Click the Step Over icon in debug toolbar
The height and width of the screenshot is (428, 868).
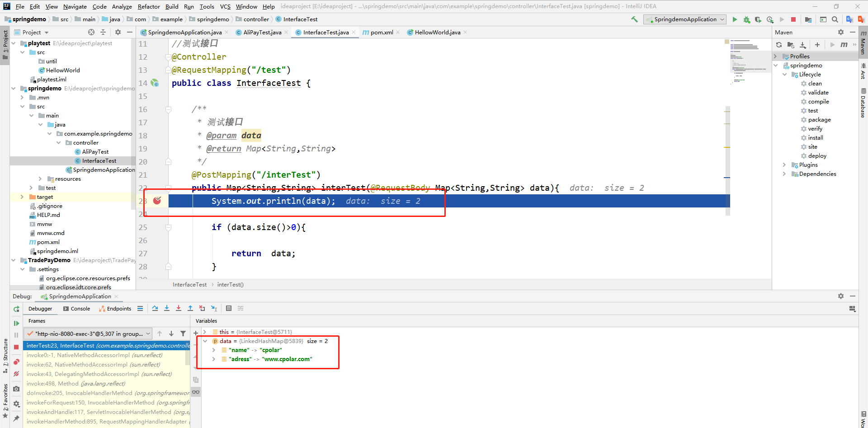click(155, 308)
